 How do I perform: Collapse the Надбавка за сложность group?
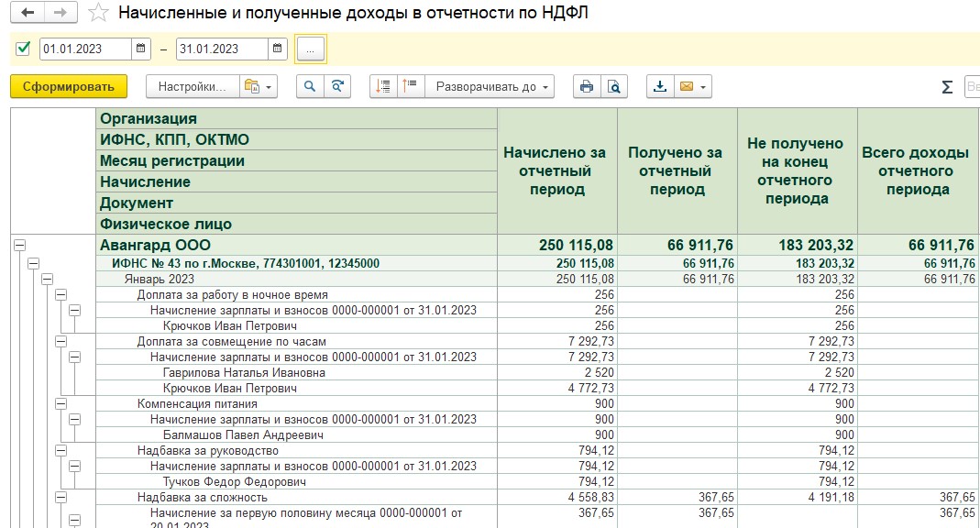tap(61, 498)
